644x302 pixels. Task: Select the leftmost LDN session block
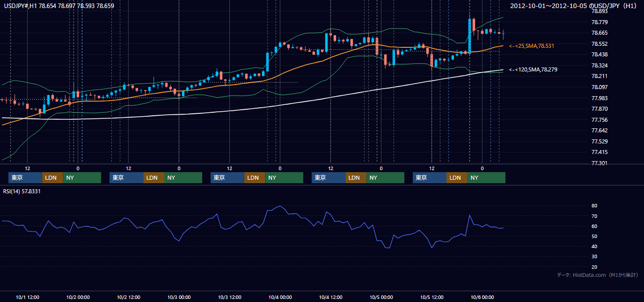tap(52, 178)
